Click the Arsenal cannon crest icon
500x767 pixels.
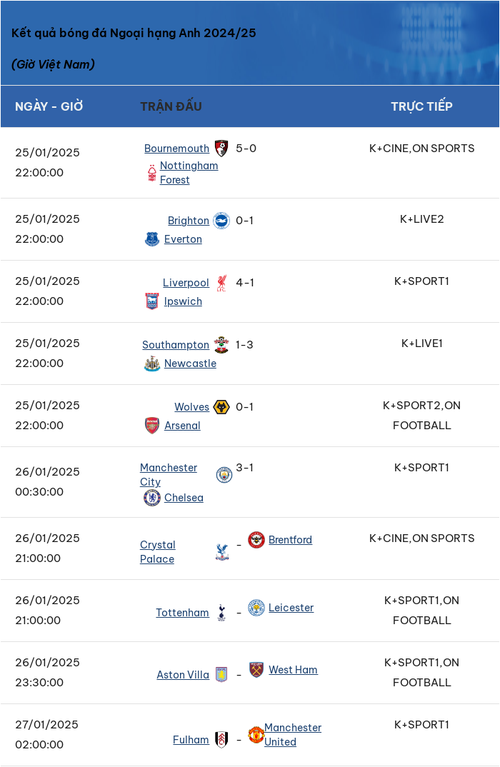(152, 426)
